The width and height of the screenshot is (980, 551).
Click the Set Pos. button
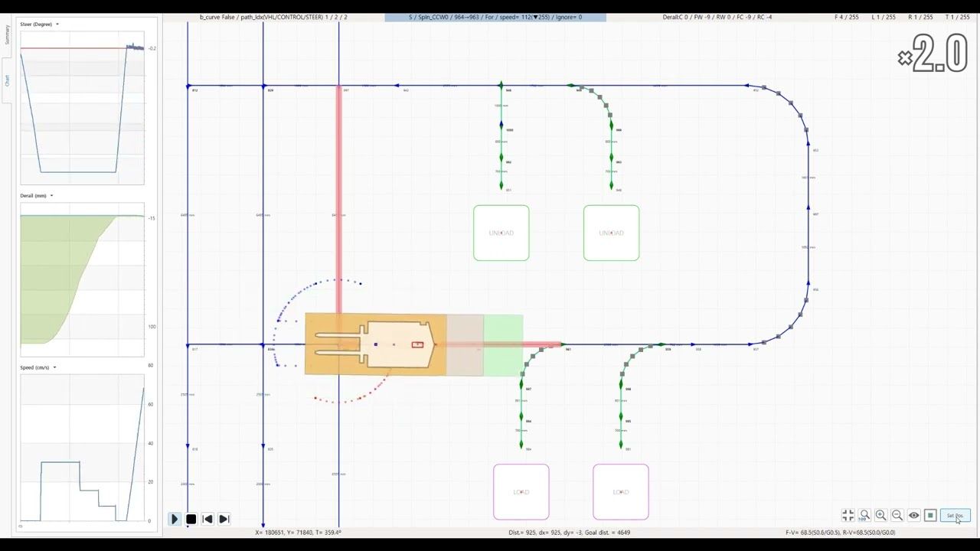tap(955, 516)
